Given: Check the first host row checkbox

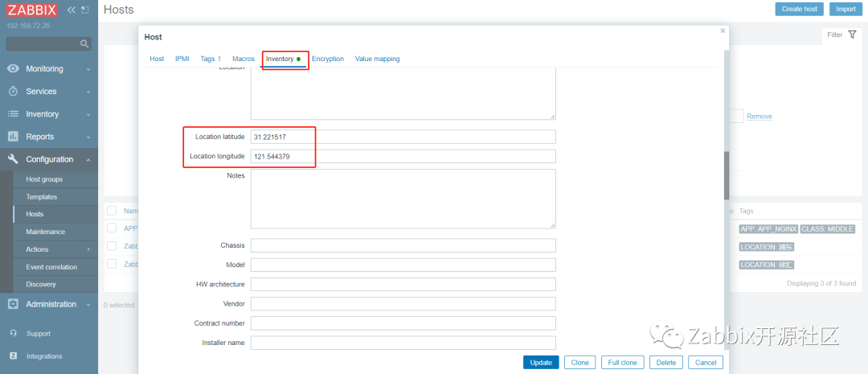Looking at the screenshot, I should pos(112,228).
